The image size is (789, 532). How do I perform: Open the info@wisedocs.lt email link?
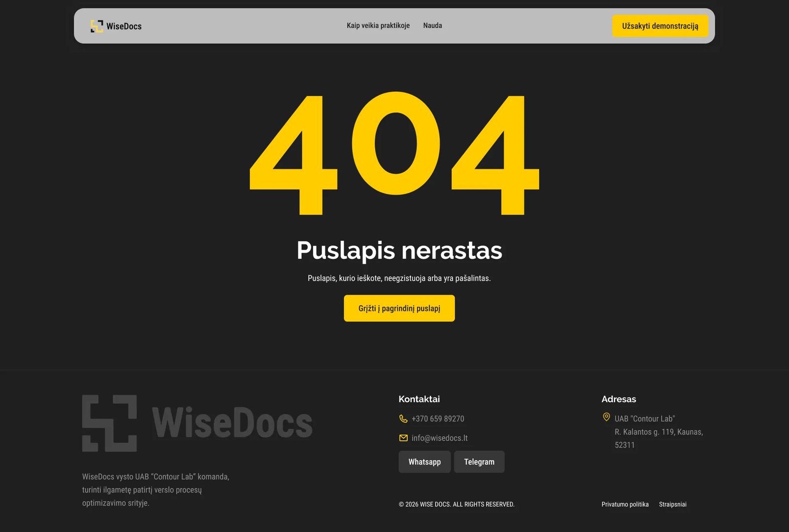pyautogui.click(x=439, y=438)
